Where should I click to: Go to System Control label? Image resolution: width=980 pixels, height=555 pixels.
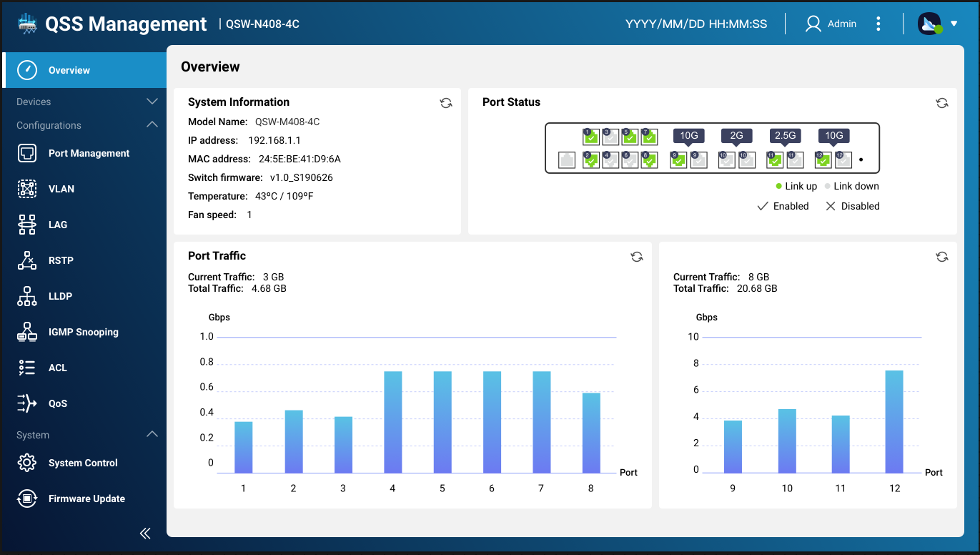pos(83,463)
